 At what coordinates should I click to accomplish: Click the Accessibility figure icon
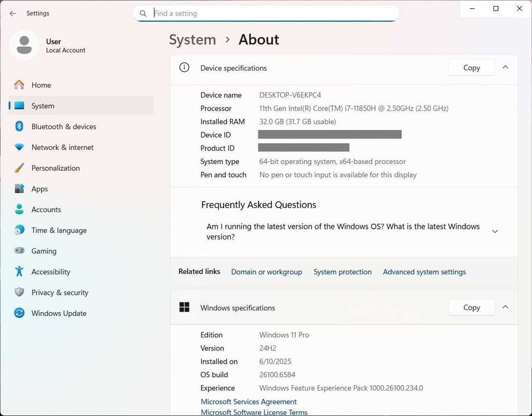(20, 272)
